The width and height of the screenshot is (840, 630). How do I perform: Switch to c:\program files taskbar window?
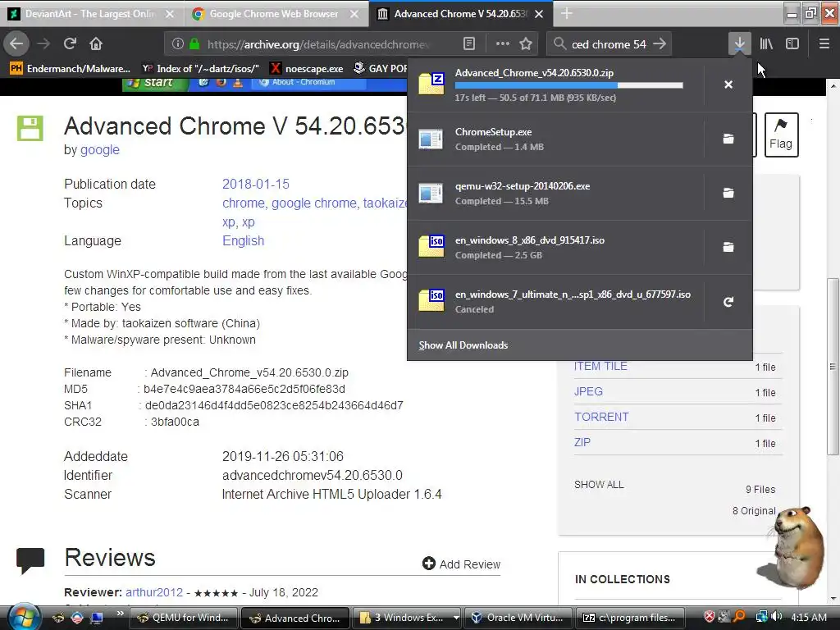[629, 618]
